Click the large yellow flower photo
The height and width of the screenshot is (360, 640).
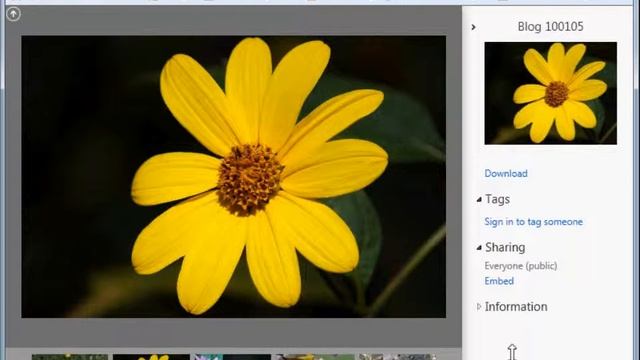pyautogui.click(x=233, y=177)
